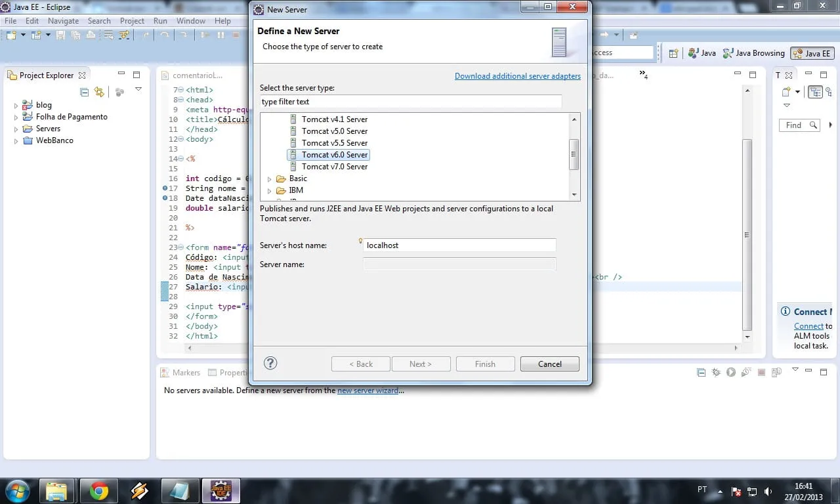
Task: Open the Project menu
Action: point(132,21)
